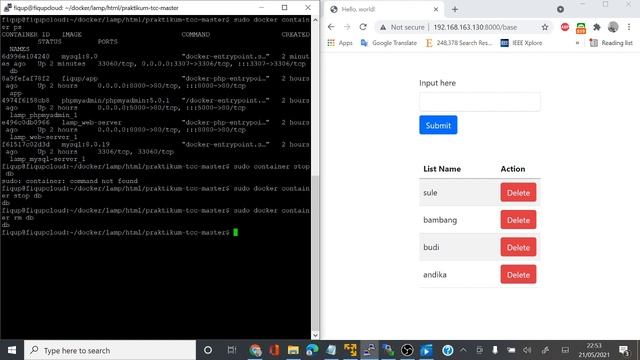Open the blue media player taskbar app
Screen dimensions: 640x360
click(426, 350)
